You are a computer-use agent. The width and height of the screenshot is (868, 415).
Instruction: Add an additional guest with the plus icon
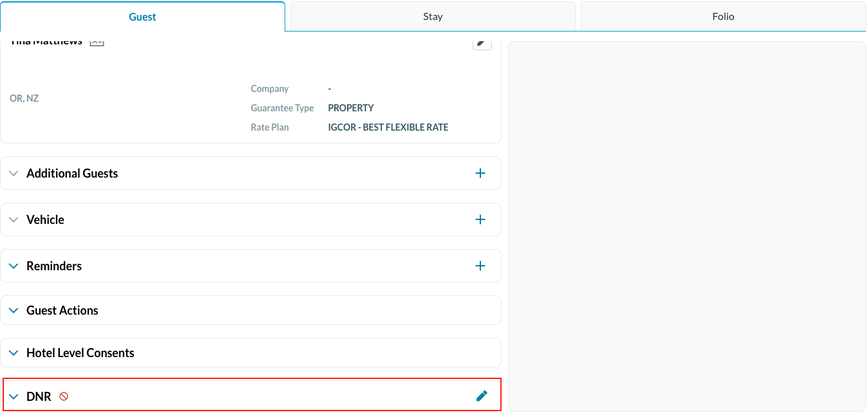[x=480, y=172]
